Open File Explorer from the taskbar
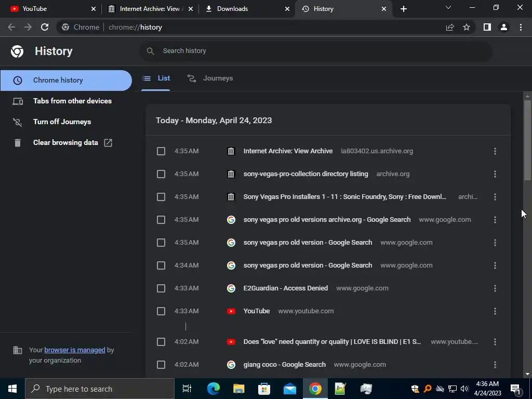 (239, 389)
